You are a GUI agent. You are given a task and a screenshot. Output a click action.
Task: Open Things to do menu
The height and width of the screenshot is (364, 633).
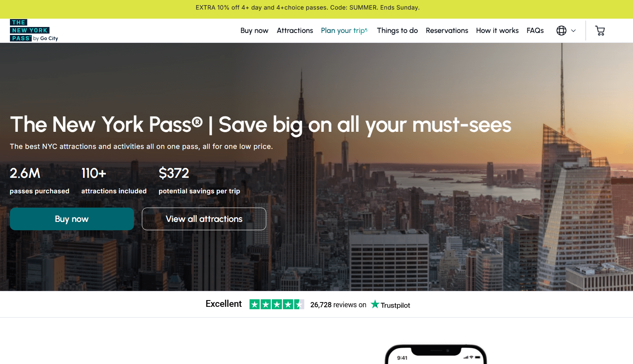point(397,31)
